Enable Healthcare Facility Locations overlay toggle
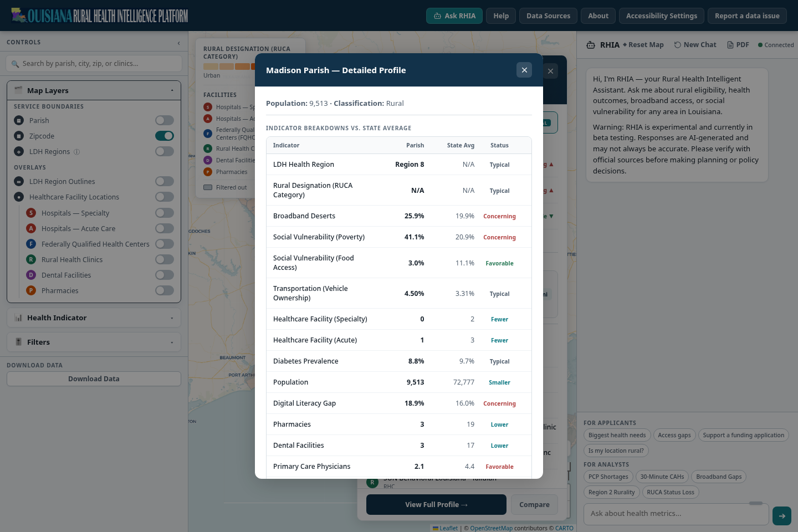The image size is (798, 532). (165, 197)
